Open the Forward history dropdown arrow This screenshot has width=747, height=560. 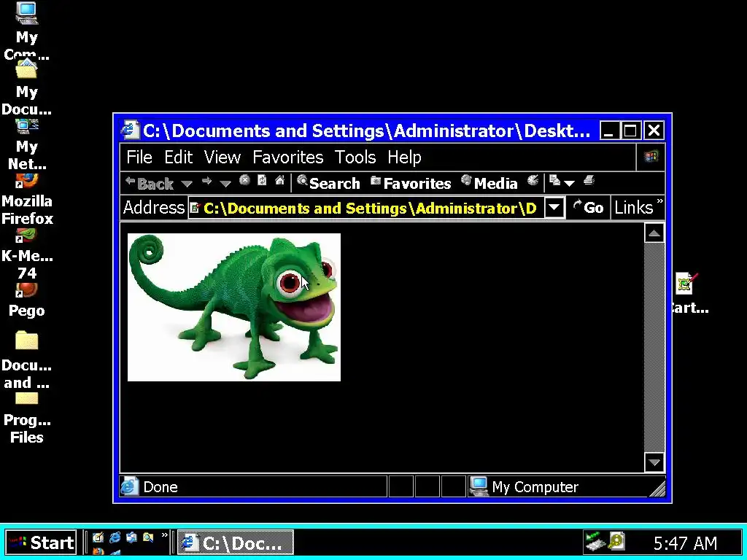(225, 184)
